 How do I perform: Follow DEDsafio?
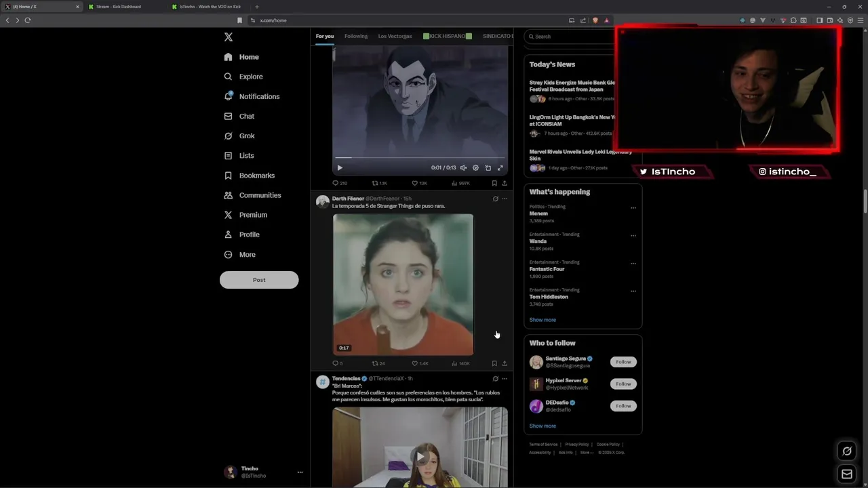(x=623, y=406)
